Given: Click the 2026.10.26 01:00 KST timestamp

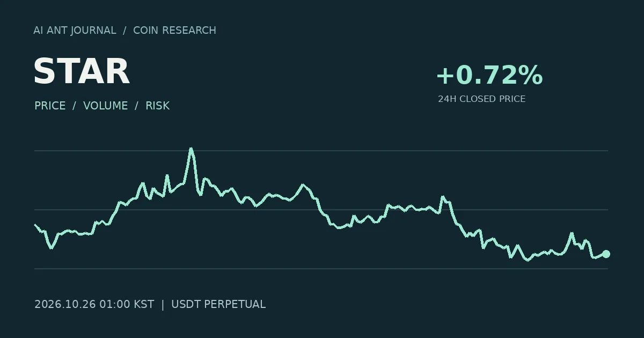Looking at the screenshot, I should [x=94, y=304].
